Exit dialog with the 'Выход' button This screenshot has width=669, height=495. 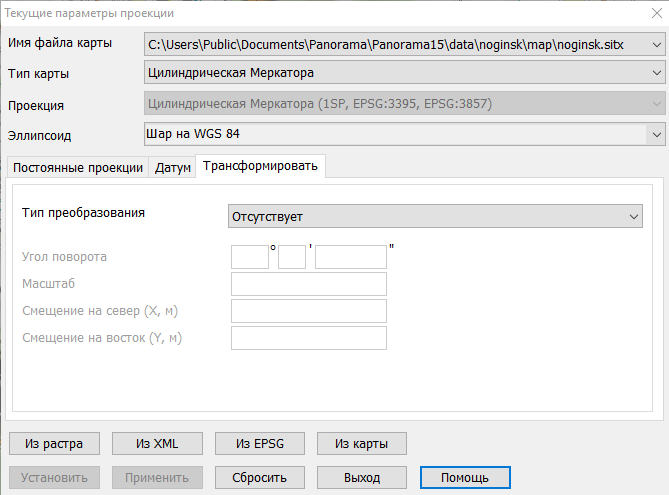[x=361, y=477]
